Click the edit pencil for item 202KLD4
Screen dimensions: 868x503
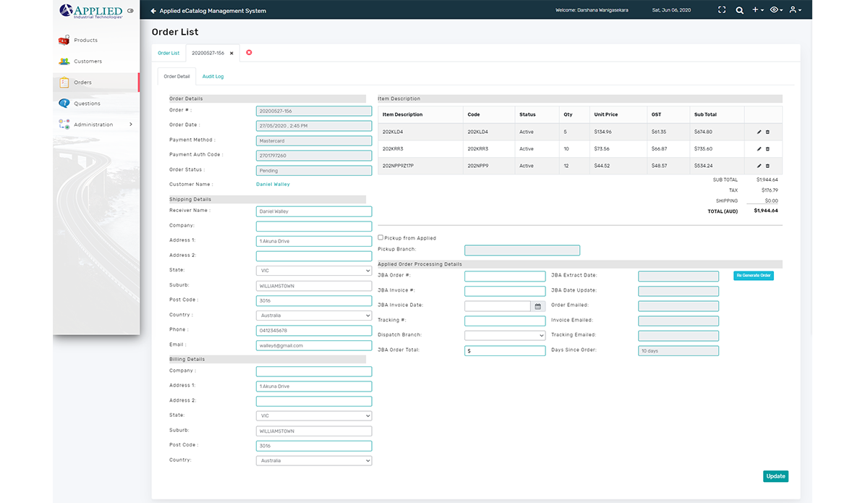[759, 132]
